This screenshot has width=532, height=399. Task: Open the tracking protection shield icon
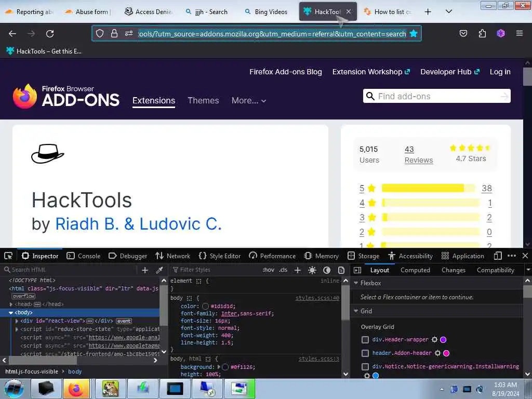point(99,33)
